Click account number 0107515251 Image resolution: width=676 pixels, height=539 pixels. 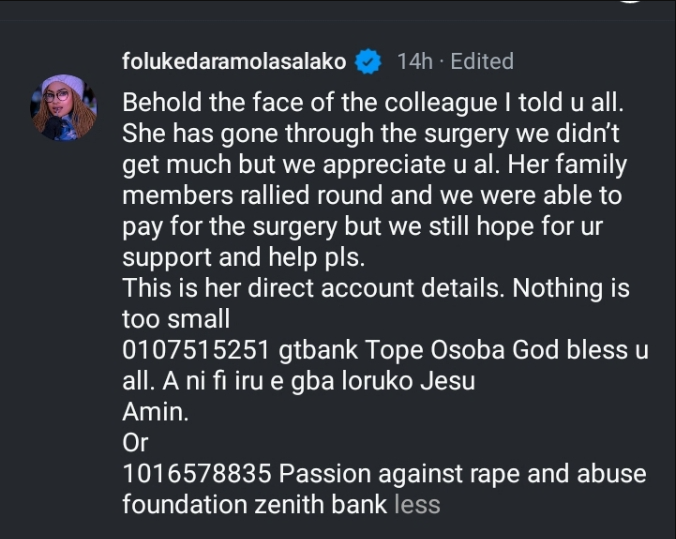[x=190, y=351]
